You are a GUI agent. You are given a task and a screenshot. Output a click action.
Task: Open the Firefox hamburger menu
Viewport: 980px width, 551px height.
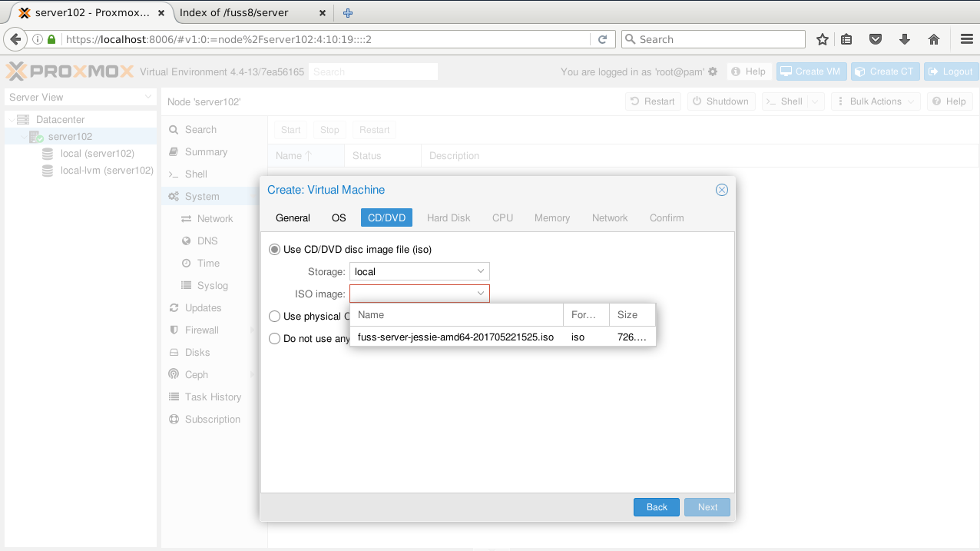(x=966, y=39)
